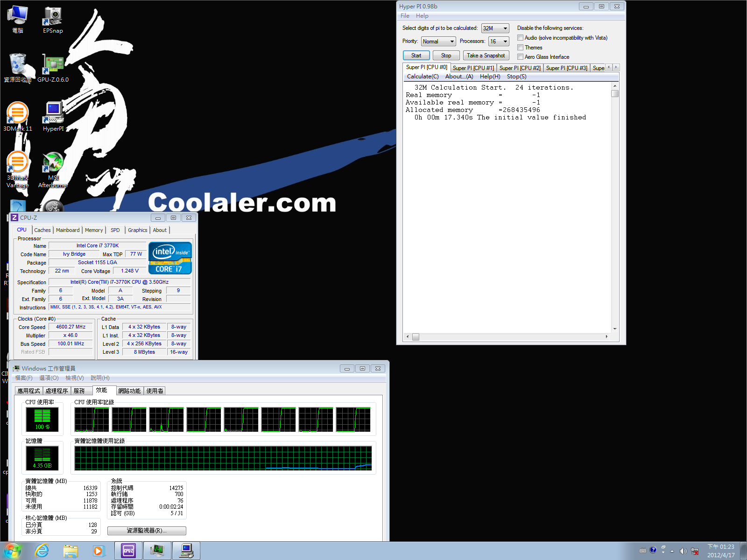Click Take a Snapshot button
The image size is (747, 560).
[486, 56]
